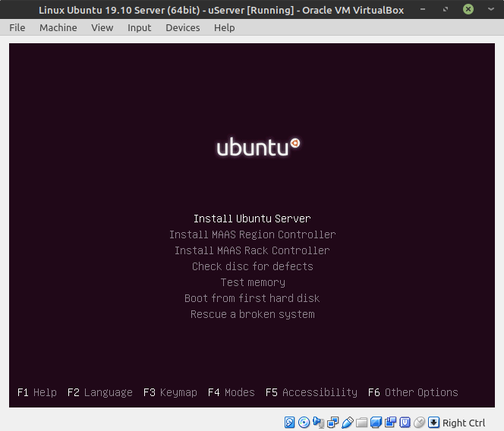
Task: Click the USB devices status icon
Action: (x=347, y=423)
